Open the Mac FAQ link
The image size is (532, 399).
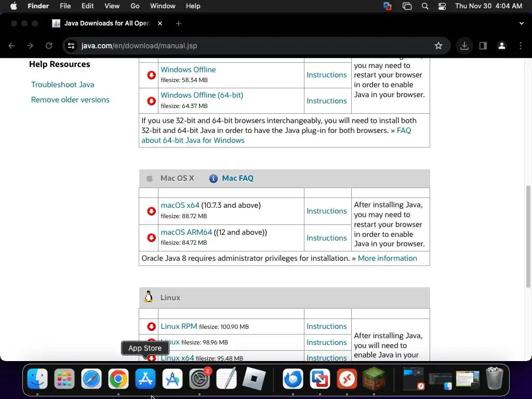coord(238,179)
